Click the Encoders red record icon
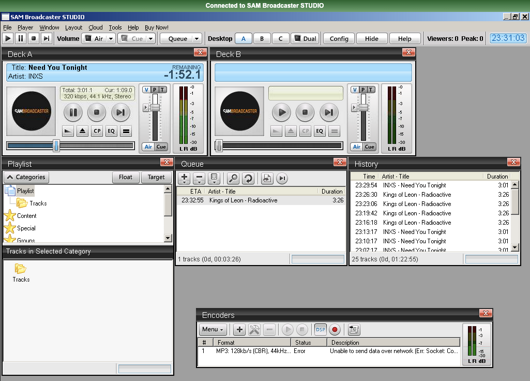Viewport: 530px width, 381px height. pyautogui.click(x=335, y=329)
